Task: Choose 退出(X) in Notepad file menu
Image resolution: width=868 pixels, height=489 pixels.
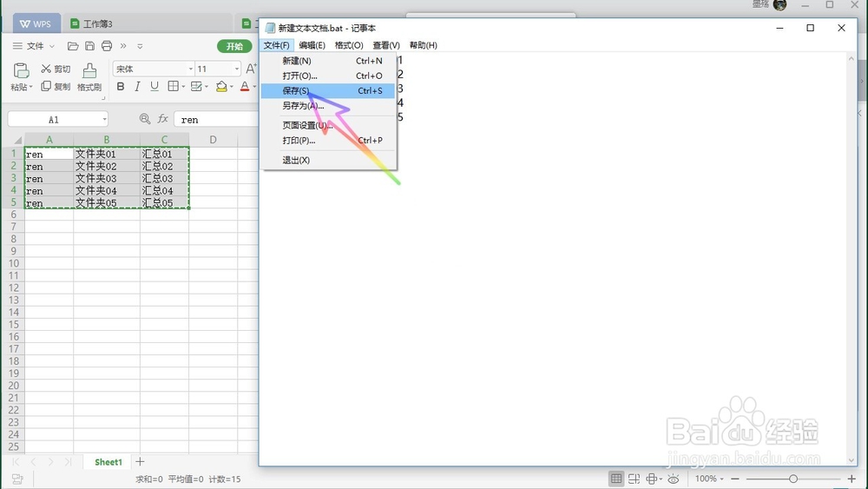Action: pos(328,160)
